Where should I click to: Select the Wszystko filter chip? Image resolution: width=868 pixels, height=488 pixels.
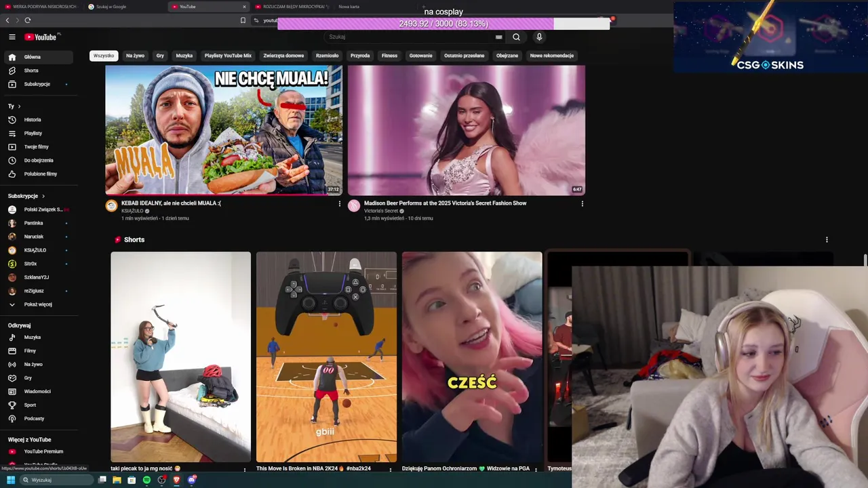[x=104, y=56]
